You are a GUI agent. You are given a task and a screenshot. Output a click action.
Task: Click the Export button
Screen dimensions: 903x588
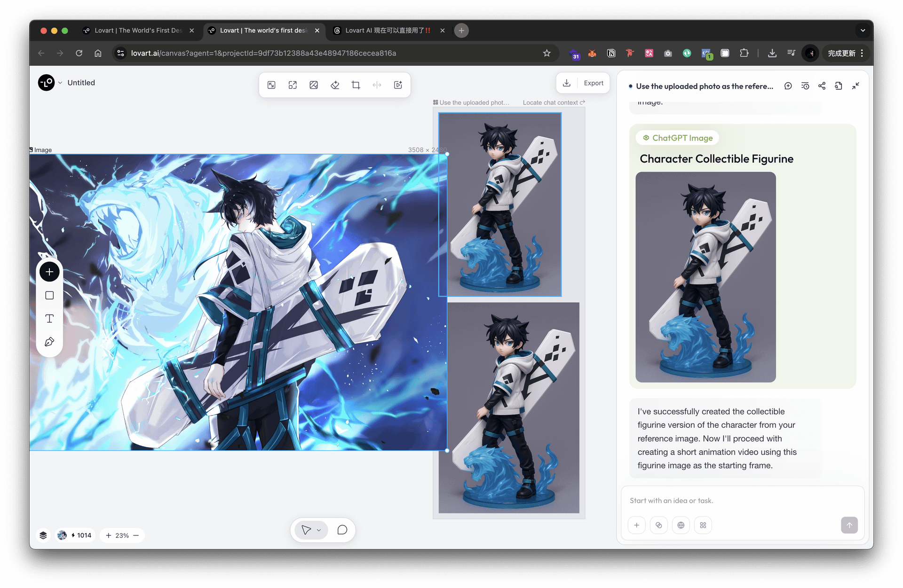(593, 83)
